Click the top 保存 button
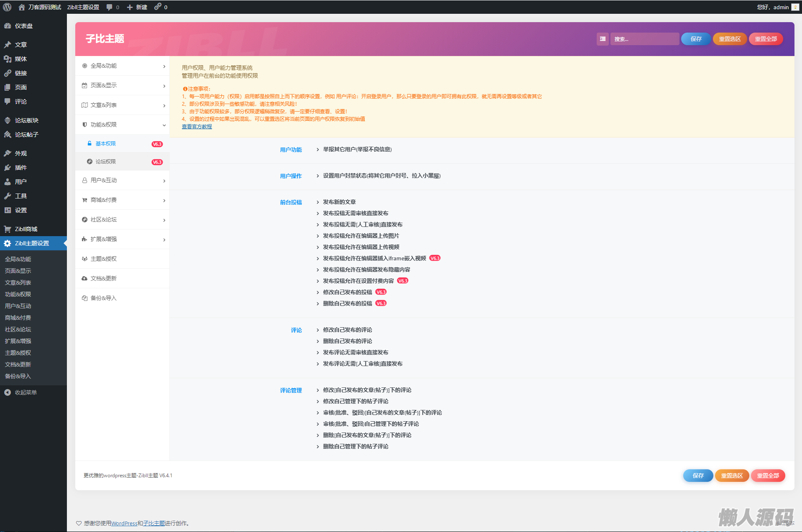The image size is (802, 532). click(x=696, y=39)
